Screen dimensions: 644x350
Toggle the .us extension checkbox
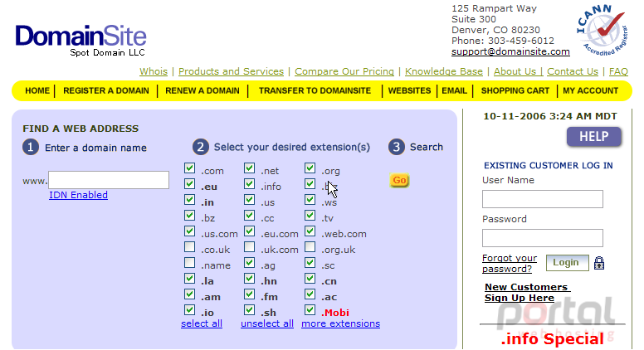[249, 199]
